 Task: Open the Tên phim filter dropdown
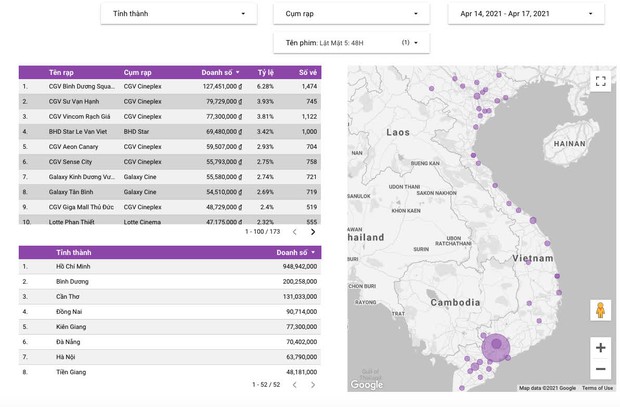(351, 43)
